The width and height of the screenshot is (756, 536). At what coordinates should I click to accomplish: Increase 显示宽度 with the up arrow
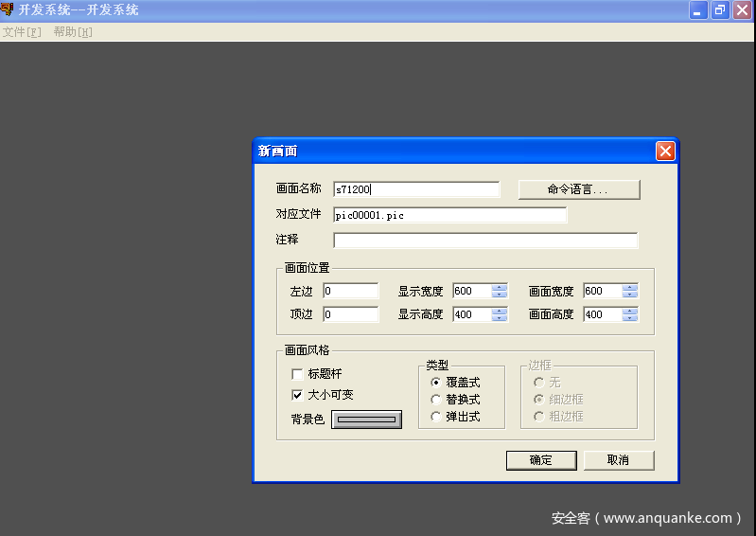(x=500, y=288)
